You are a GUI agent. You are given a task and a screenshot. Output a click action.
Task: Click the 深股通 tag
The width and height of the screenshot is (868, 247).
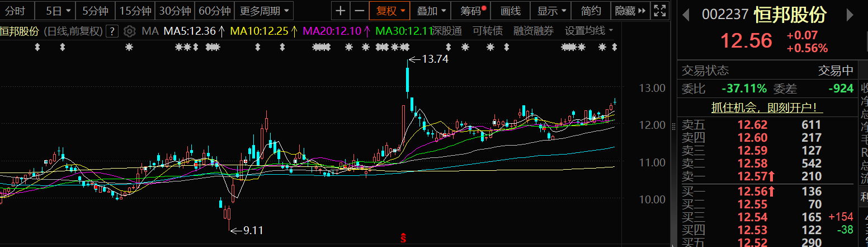click(447, 31)
